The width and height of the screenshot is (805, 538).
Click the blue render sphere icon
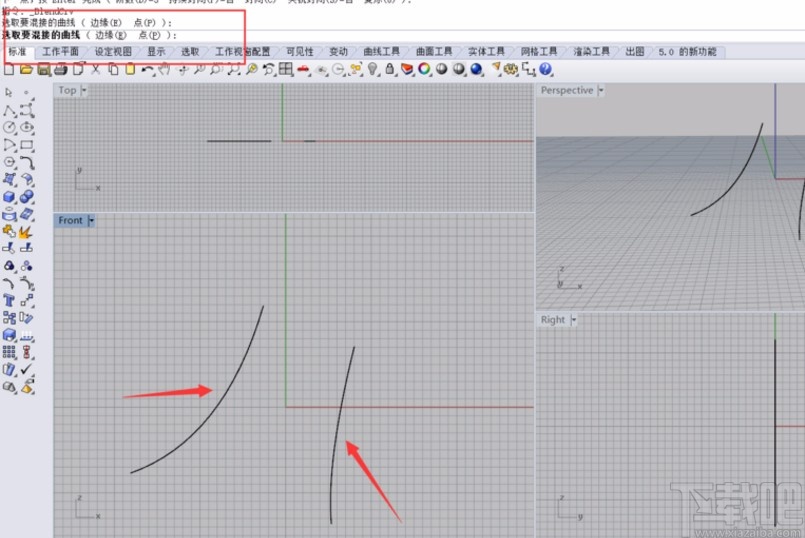pos(476,69)
